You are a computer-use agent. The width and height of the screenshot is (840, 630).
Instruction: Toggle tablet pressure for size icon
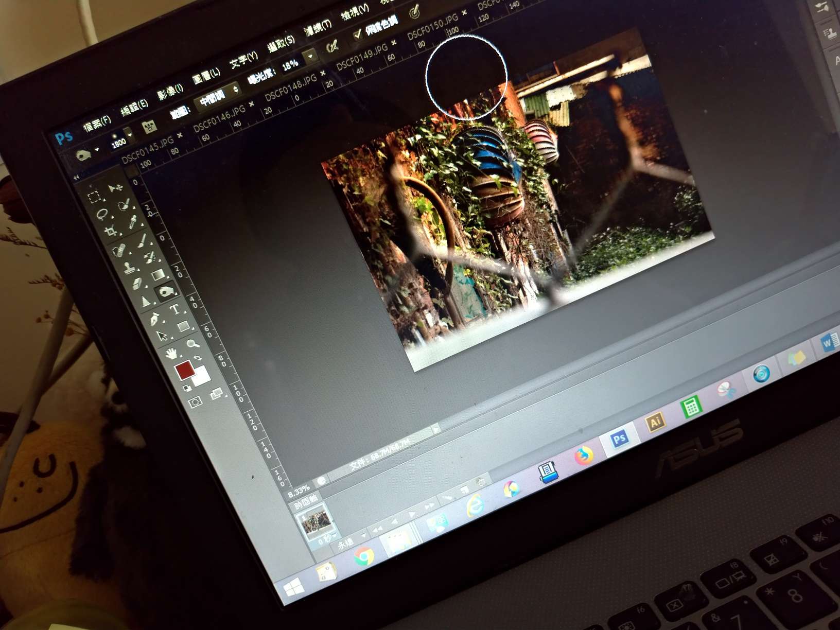(414, 12)
